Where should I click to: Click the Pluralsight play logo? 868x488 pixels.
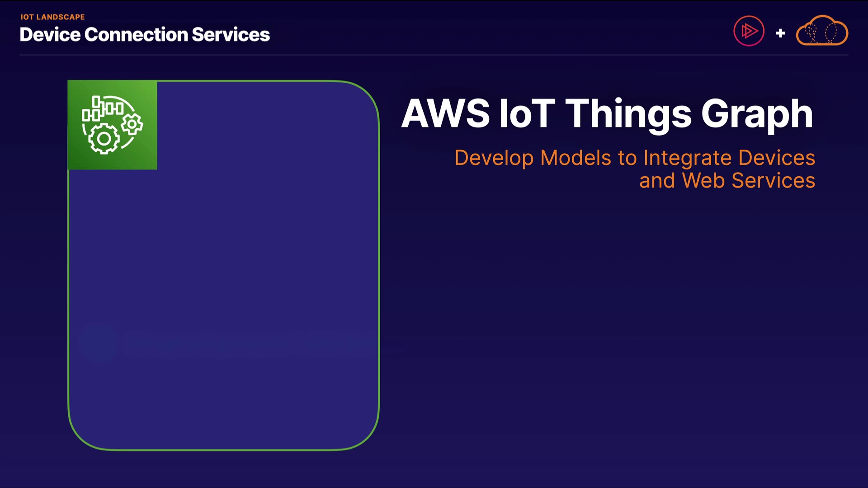[x=749, y=31]
